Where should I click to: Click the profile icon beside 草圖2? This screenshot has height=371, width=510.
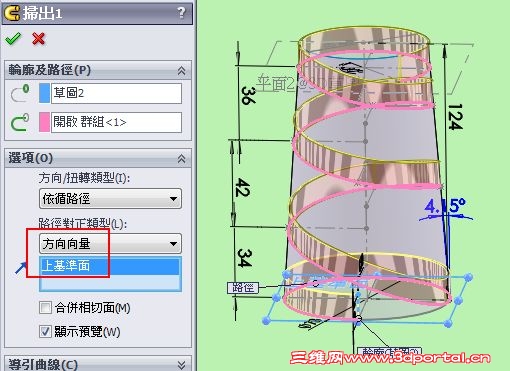pyautogui.click(x=20, y=93)
